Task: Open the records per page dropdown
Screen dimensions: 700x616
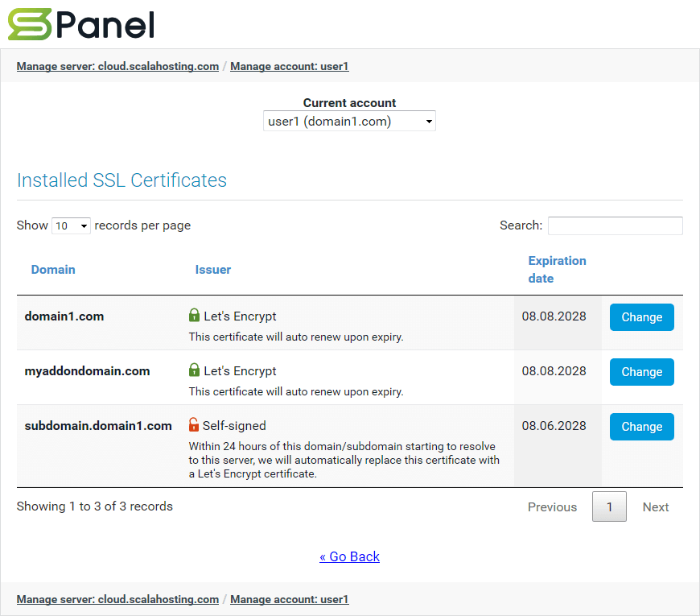Action: [x=71, y=226]
